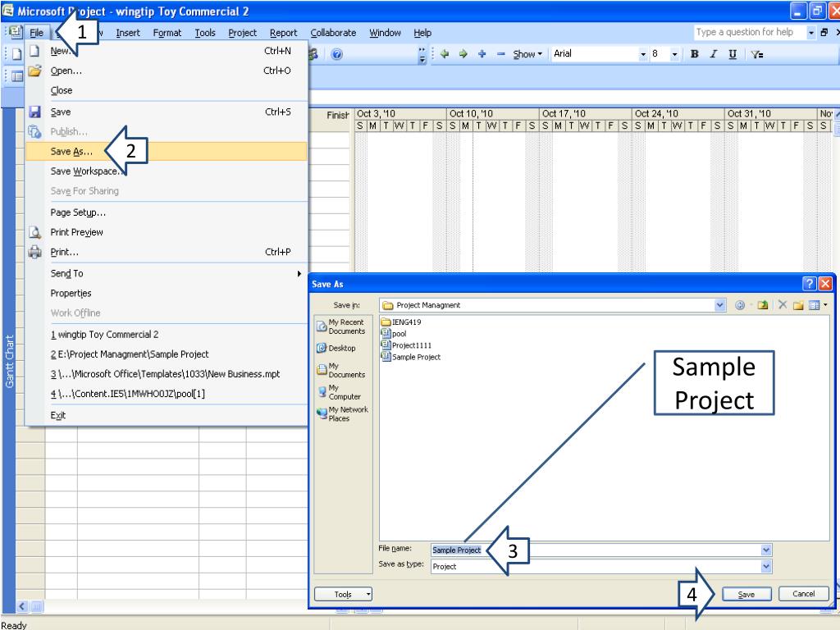Open My Recent Documents place
Viewport: 840px width, 630px height.
[x=341, y=326]
